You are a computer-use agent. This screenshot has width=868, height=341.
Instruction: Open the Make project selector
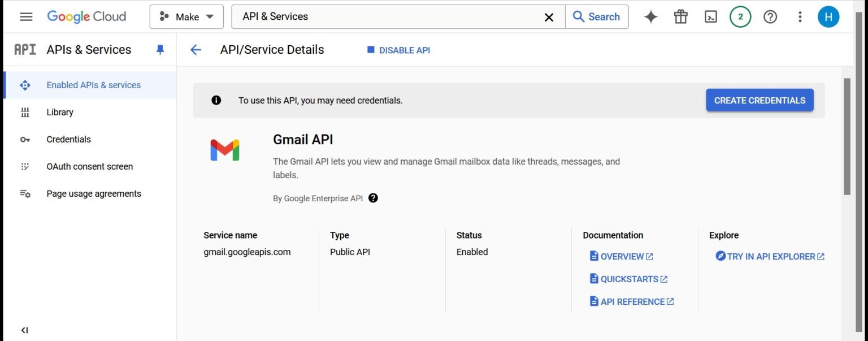click(x=186, y=16)
